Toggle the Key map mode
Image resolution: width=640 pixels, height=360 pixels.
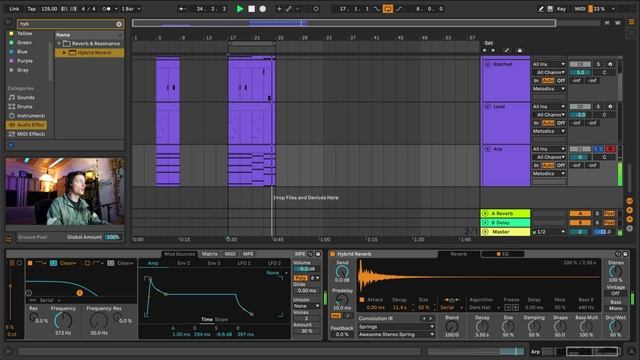click(x=562, y=9)
